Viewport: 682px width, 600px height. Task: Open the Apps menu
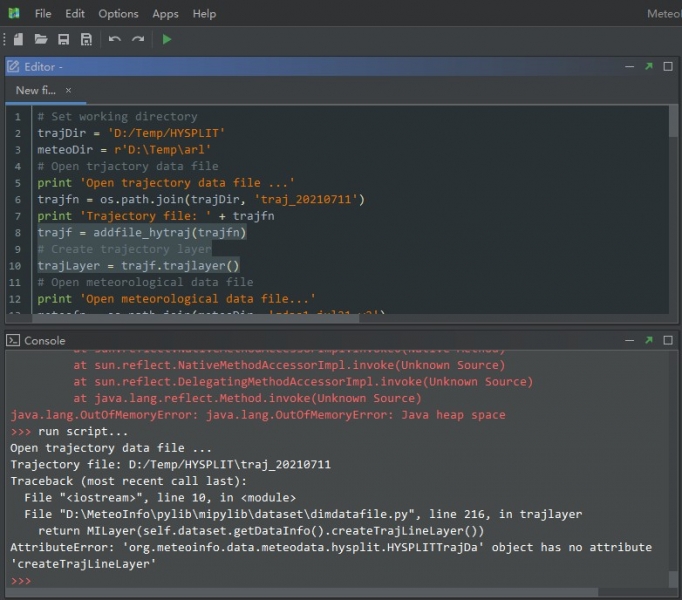click(x=165, y=14)
